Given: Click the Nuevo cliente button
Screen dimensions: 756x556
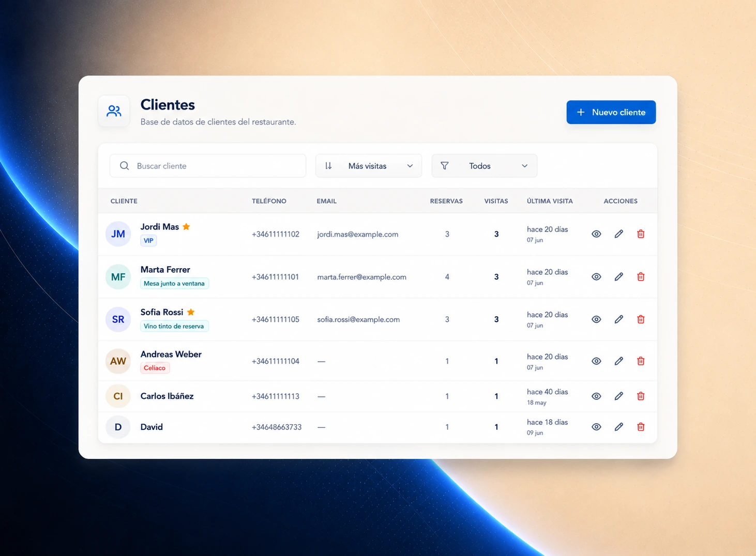Looking at the screenshot, I should (611, 112).
